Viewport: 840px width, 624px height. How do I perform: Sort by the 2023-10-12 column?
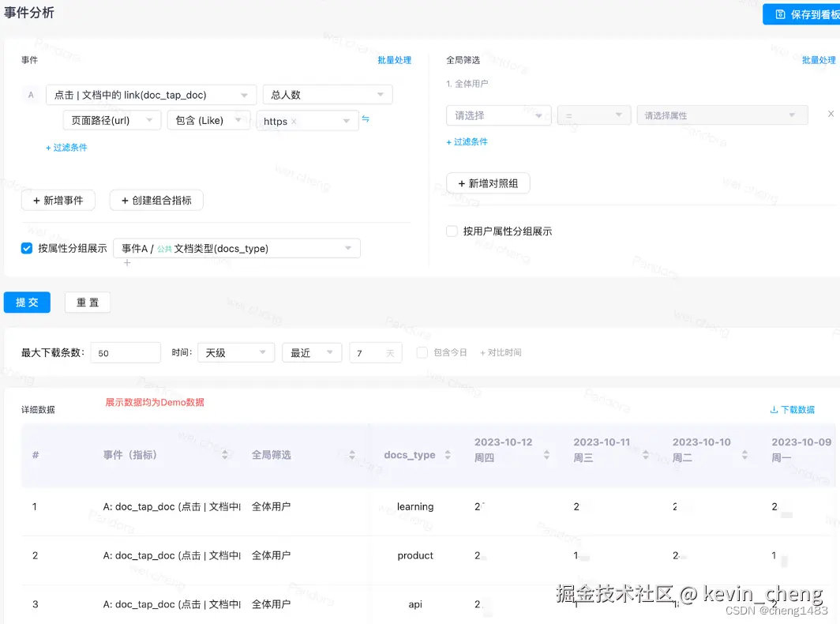546,455
